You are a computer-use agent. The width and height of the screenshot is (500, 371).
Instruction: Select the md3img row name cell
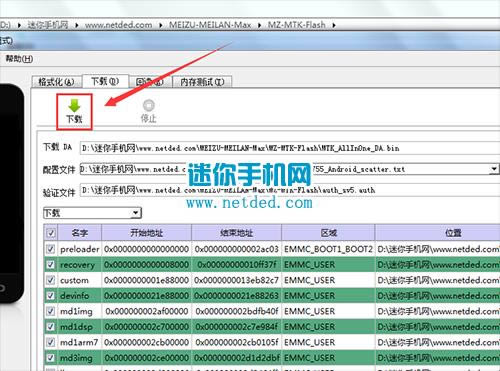(80, 358)
